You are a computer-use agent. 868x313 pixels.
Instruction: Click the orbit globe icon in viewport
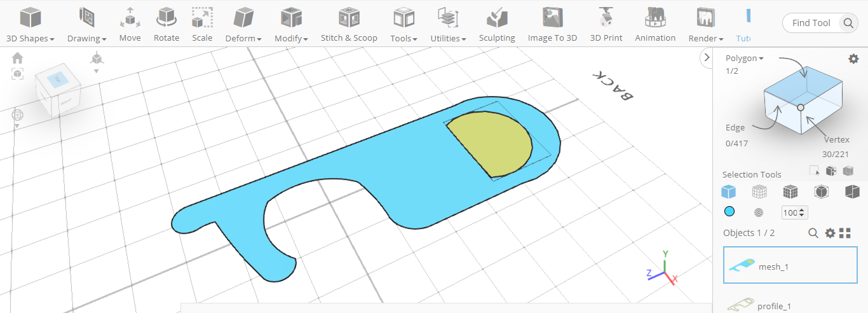(x=17, y=115)
